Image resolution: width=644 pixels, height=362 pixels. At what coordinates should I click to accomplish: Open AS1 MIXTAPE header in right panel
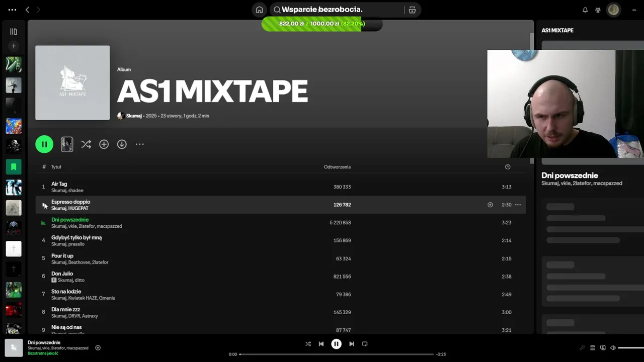[x=557, y=31]
